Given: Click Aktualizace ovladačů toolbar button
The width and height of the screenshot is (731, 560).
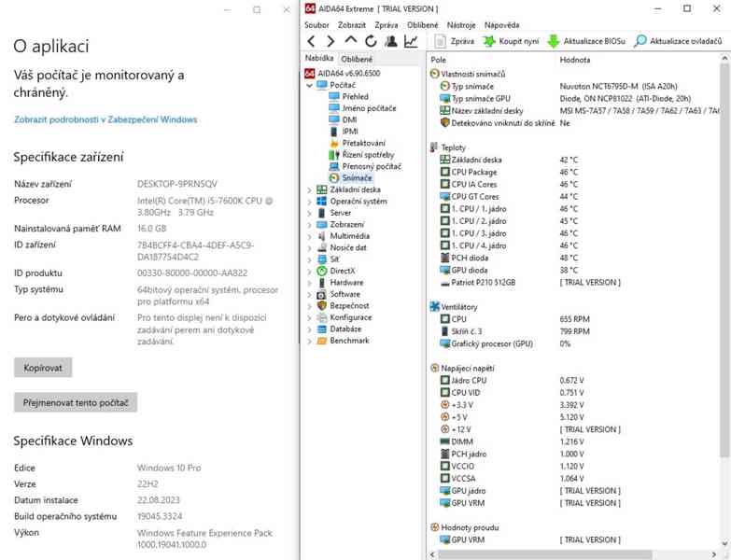Looking at the screenshot, I should click(x=679, y=41).
